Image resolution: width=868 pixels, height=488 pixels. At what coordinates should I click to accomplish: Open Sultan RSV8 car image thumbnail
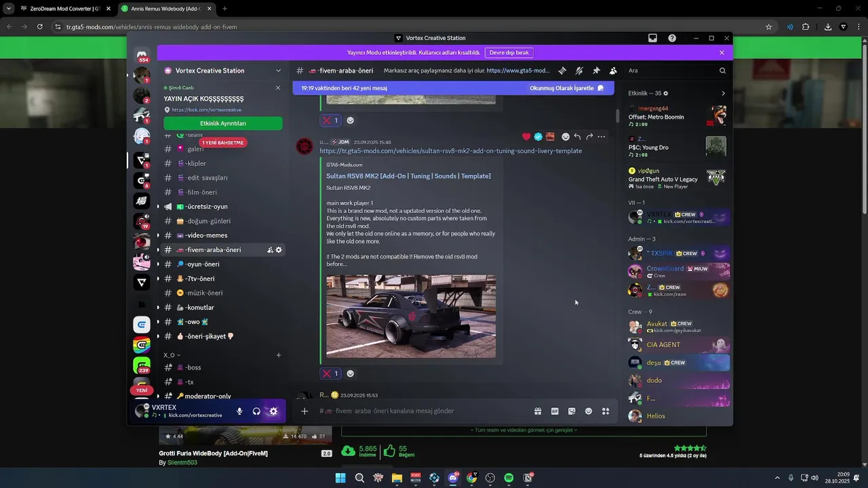pyautogui.click(x=411, y=316)
